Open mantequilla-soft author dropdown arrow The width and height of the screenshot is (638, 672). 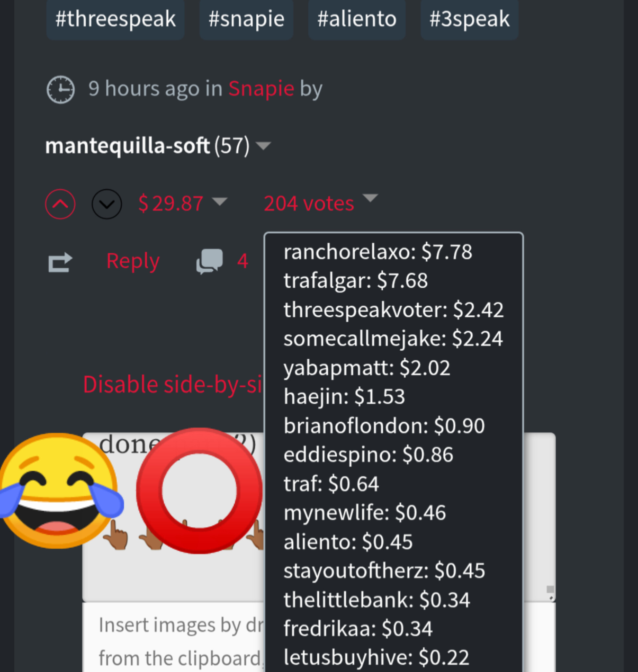coord(263,146)
